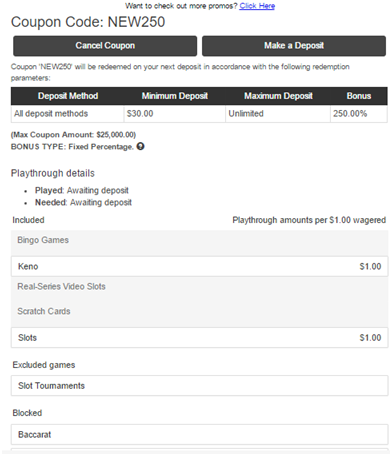This screenshot has width=390, height=454.
Task: Click the $30.00 minimum deposit cell
Action: pos(175,114)
